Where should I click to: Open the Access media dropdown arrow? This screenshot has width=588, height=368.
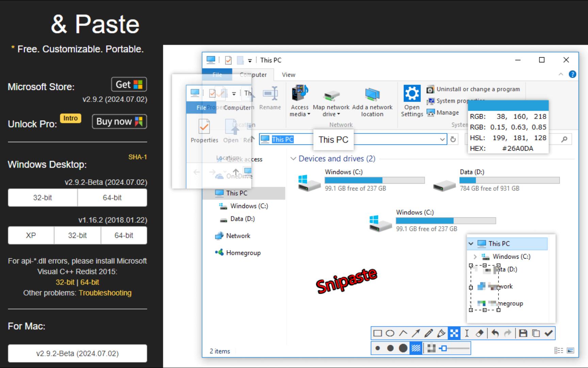309,114
